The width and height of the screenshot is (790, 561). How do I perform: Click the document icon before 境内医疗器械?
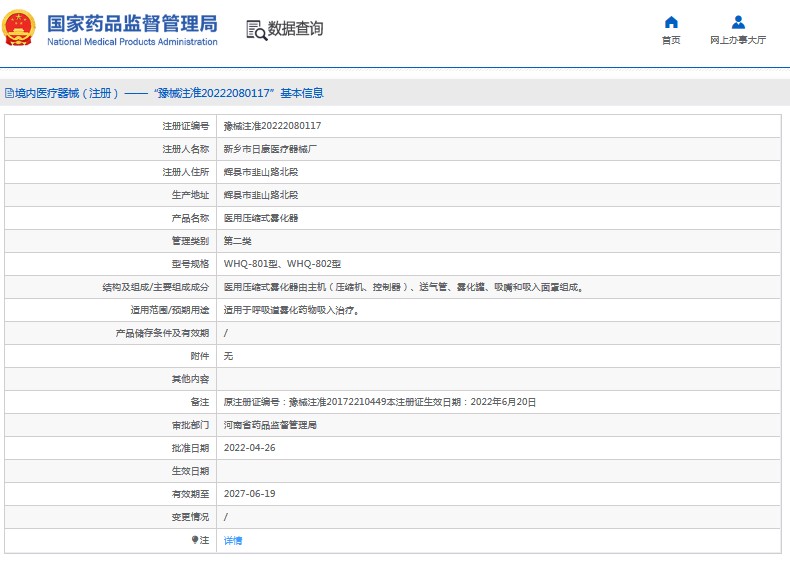click(x=8, y=93)
